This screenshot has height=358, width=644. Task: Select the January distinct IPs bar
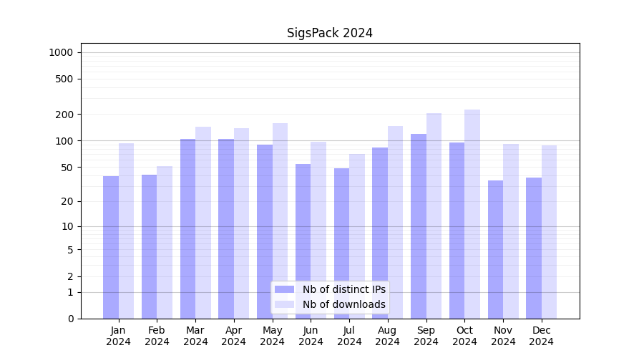(x=111, y=247)
